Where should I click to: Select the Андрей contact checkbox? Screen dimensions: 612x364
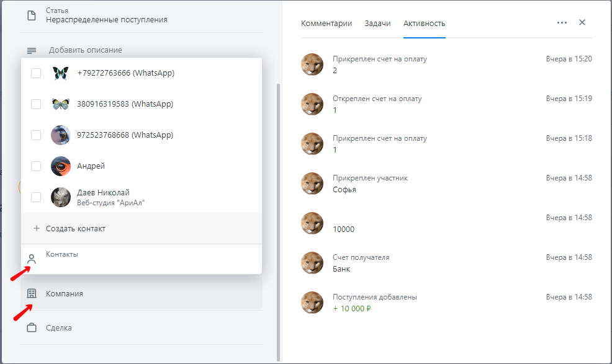coord(36,166)
